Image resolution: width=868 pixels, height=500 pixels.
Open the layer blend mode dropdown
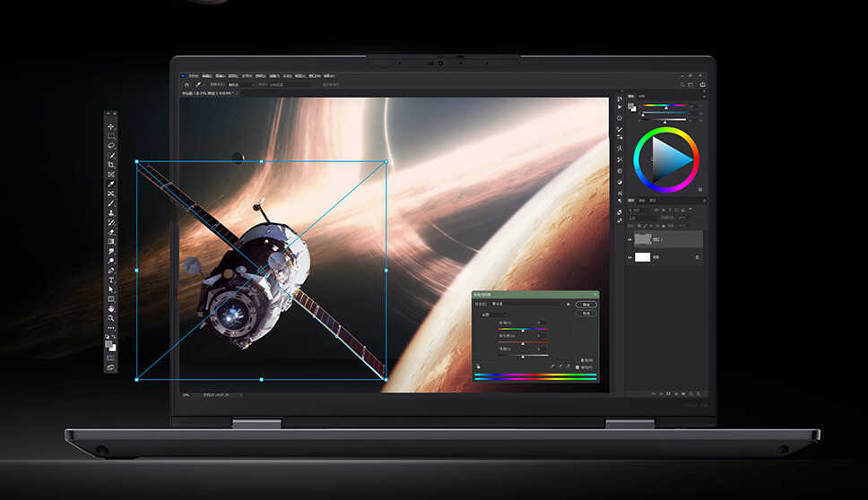[644, 218]
